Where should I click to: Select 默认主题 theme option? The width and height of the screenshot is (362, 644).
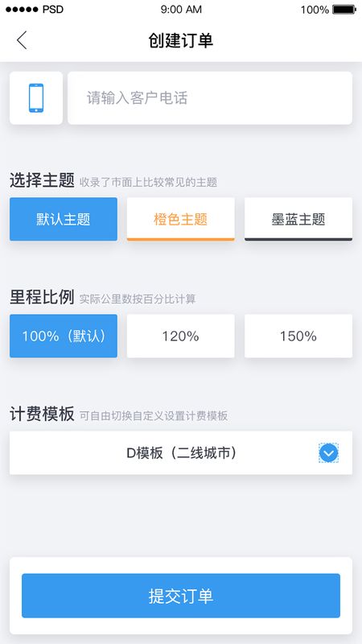coord(64,219)
